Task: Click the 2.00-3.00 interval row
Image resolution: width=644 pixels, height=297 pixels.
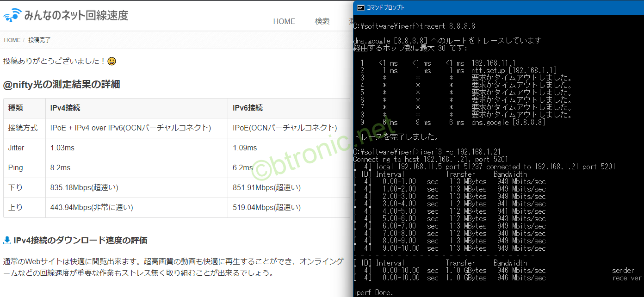Action: pyautogui.click(x=449, y=196)
